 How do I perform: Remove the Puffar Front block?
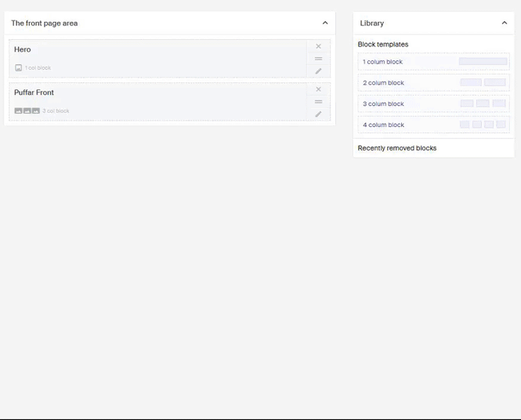(318, 89)
